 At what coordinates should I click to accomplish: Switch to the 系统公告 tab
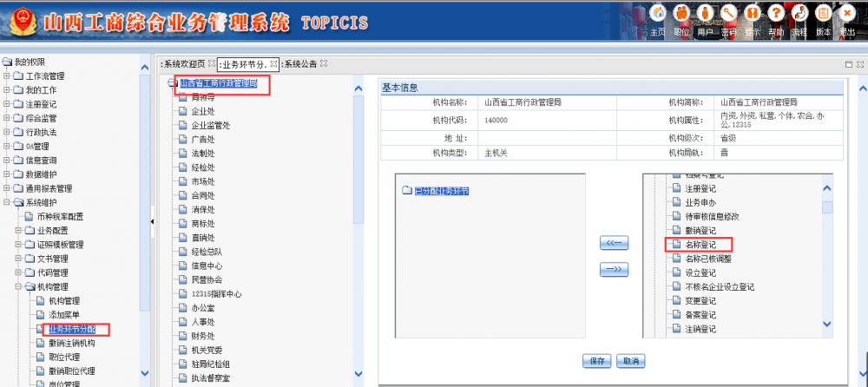click(x=300, y=64)
